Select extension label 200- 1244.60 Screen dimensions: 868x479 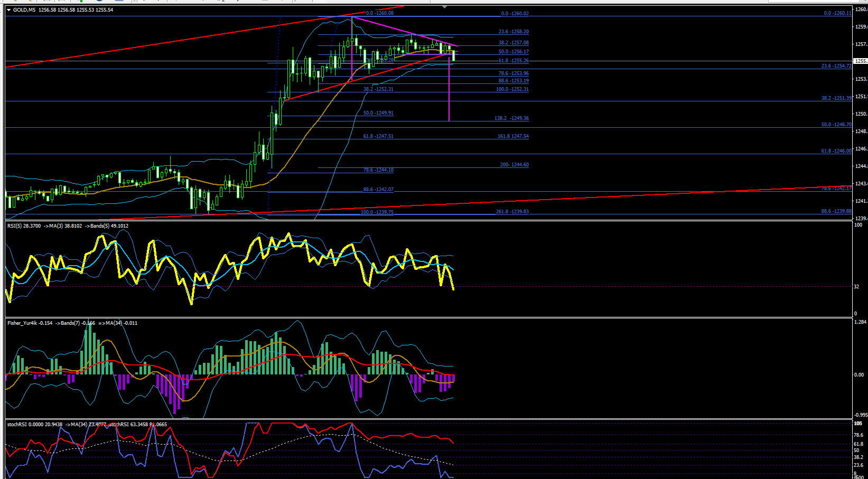coord(515,165)
